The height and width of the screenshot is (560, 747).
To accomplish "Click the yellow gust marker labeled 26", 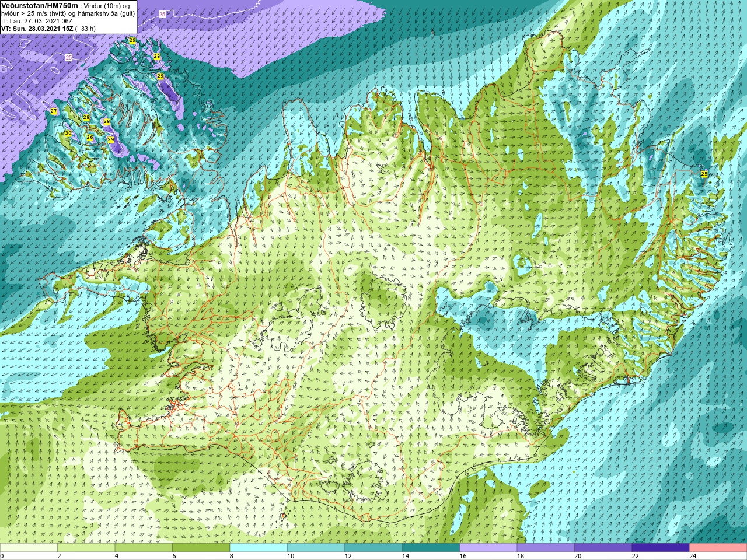I will click(x=90, y=138).
